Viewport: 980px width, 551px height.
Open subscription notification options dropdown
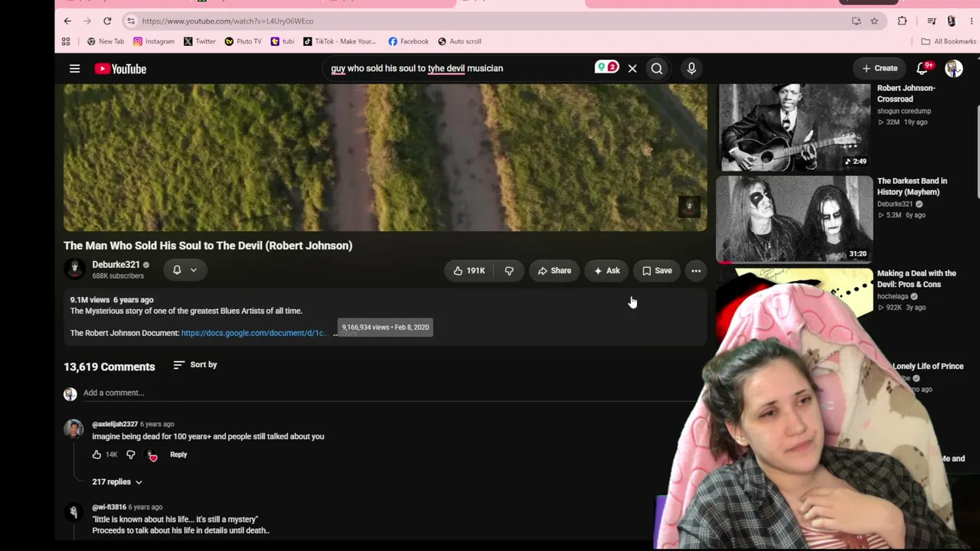(x=185, y=270)
